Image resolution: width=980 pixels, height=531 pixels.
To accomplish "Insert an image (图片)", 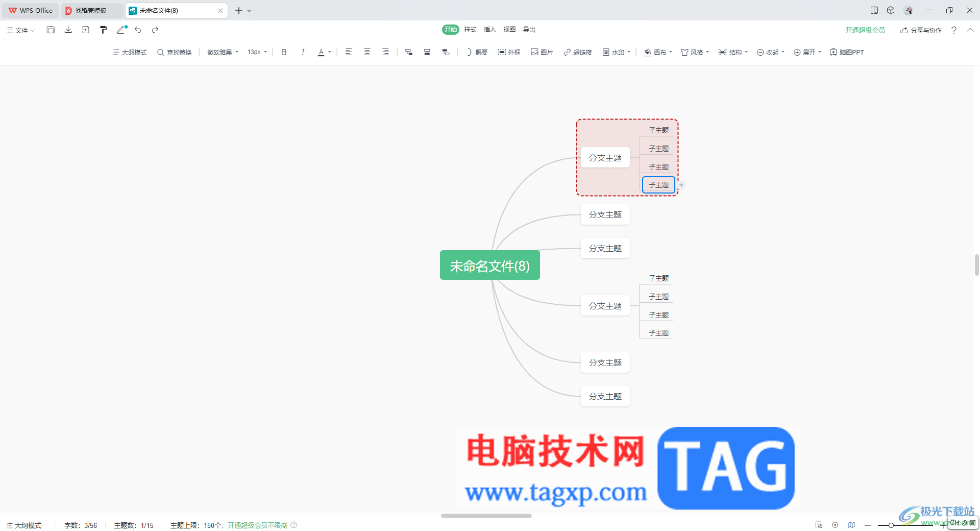I will (x=542, y=52).
